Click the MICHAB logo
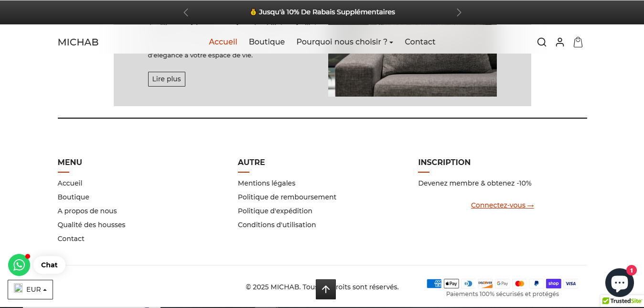The width and height of the screenshot is (644, 308). pyautogui.click(x=78, y=42)
